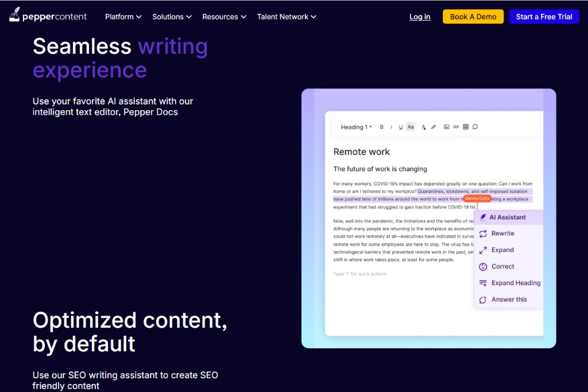Screen dimensions: 588x392
Task: Click the Pepper Content logo
Action: coord(48,16)
